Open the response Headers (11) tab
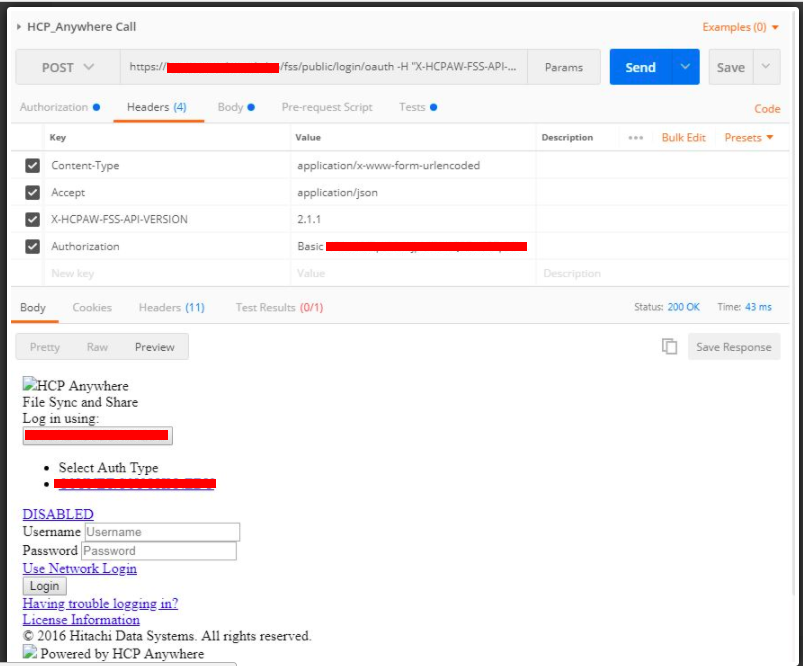 [172, 307]
